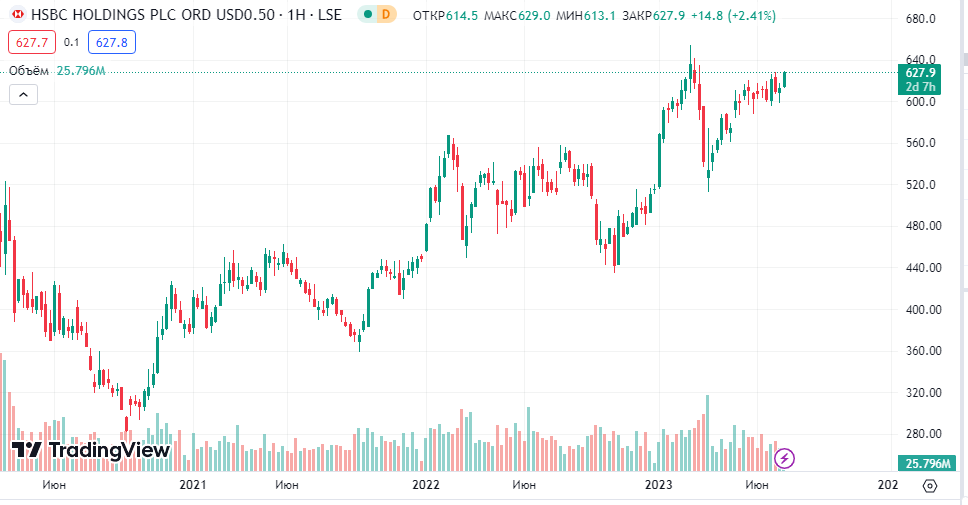Click the 2021 label on time axis

193,485
